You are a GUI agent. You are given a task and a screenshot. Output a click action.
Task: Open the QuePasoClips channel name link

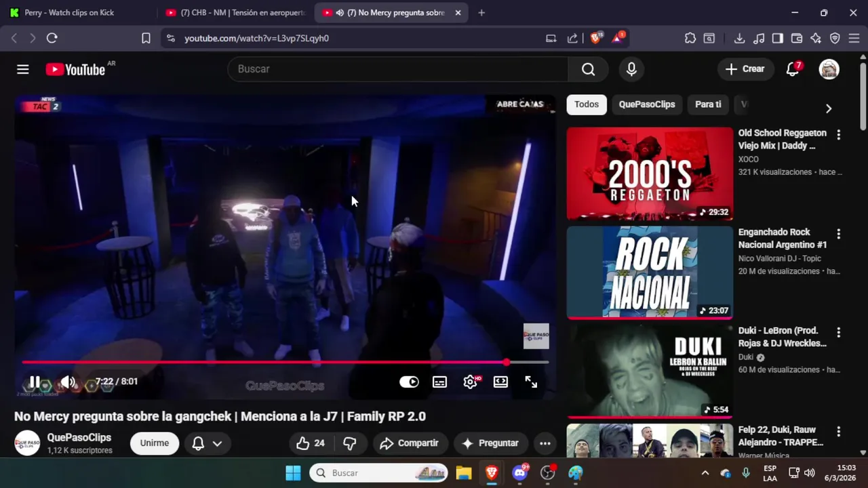coord(79,438)
